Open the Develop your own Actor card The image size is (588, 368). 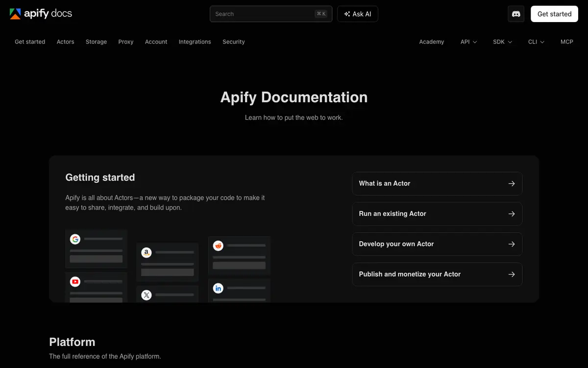click(x=437, y=244)
